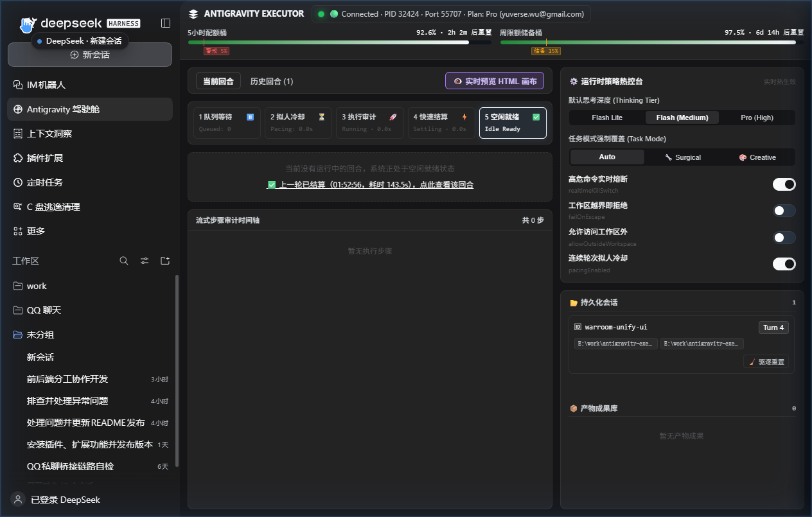Expand the work folder

pos(90,286)
